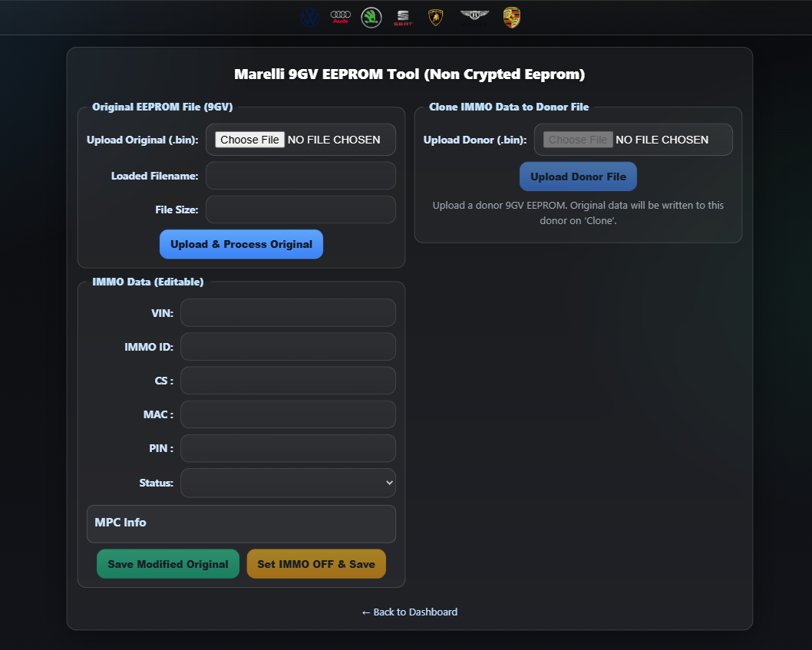The image size is (812, 650).
Task: Click the SEAT brand logo
Action: (403, 18)
